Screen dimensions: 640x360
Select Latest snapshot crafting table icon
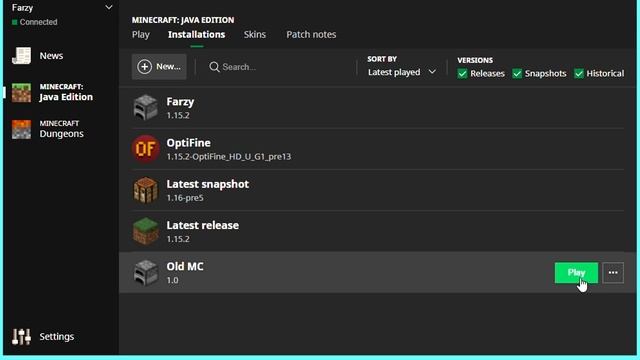(146, 190)
